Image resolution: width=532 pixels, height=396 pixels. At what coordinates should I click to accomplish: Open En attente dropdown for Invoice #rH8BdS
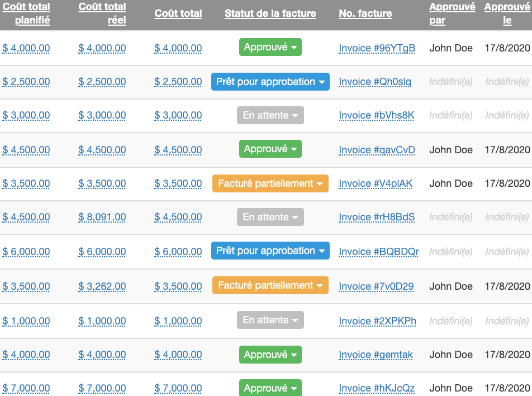tap(270, 217)
